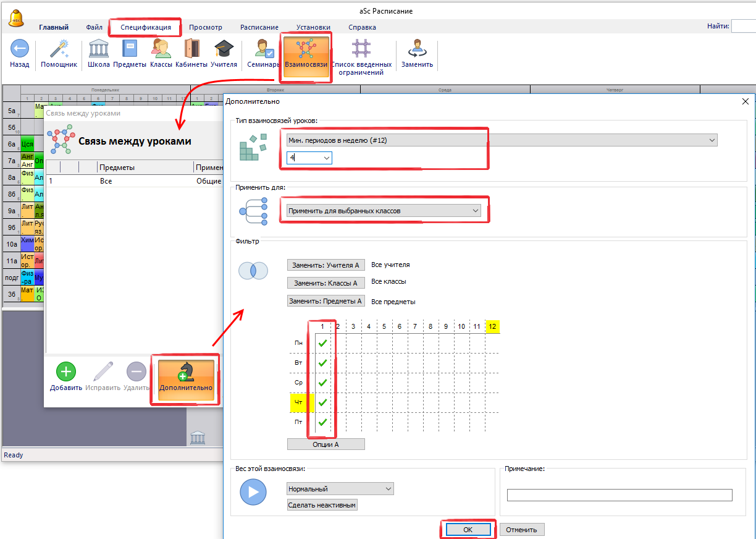Toggle period 1 checkmark for Ср
This screenshot has height=539, width=756.
pos(322,382)
